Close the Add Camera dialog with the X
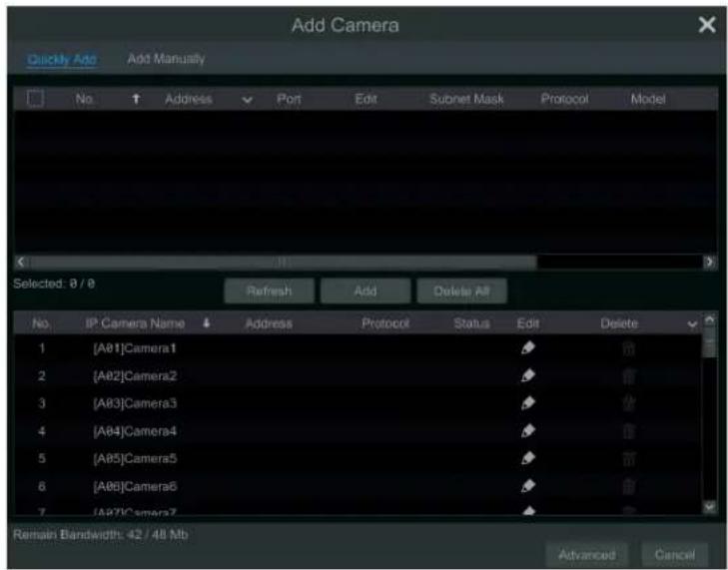Viewport: 728px width, 570px height. 707,25
